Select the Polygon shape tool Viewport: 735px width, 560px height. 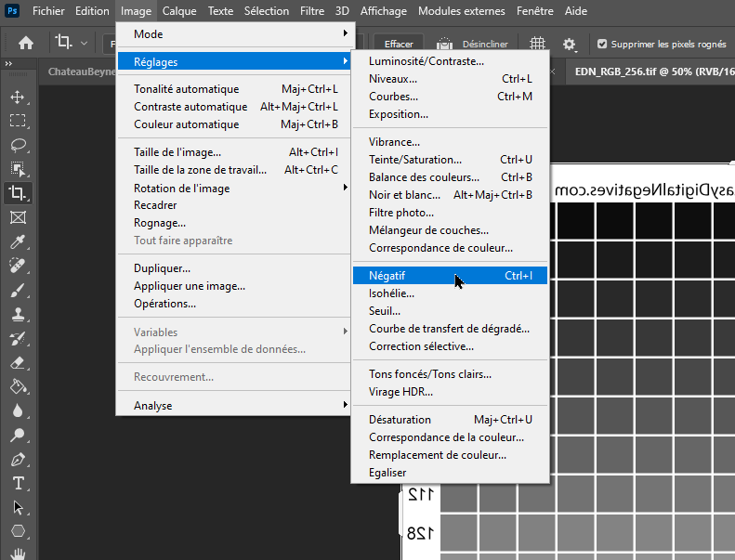pos(18,531)
